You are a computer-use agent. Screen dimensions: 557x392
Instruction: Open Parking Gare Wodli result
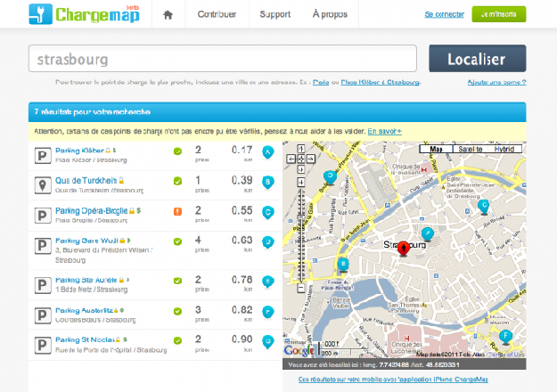(x=86, y=241)
